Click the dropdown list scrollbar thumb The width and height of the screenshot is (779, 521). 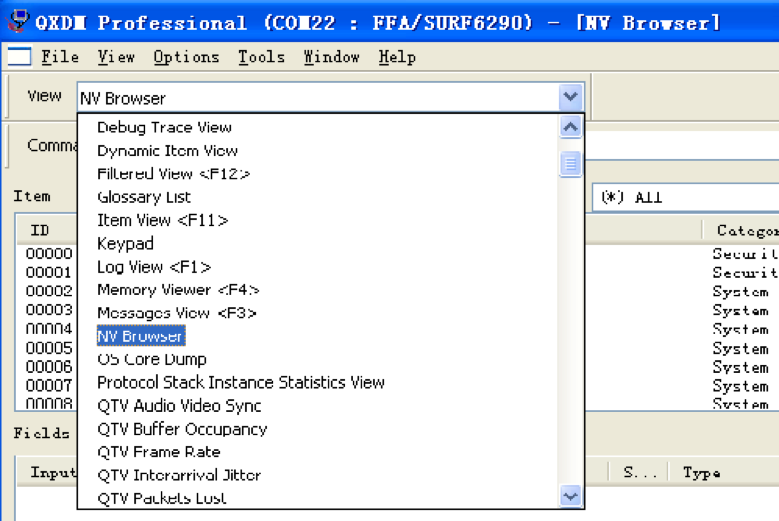point(570,164)
